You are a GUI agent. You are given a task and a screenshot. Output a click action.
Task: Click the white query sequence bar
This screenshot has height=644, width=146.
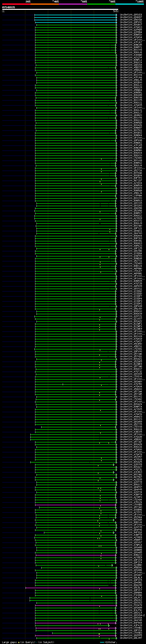point(60,10)
